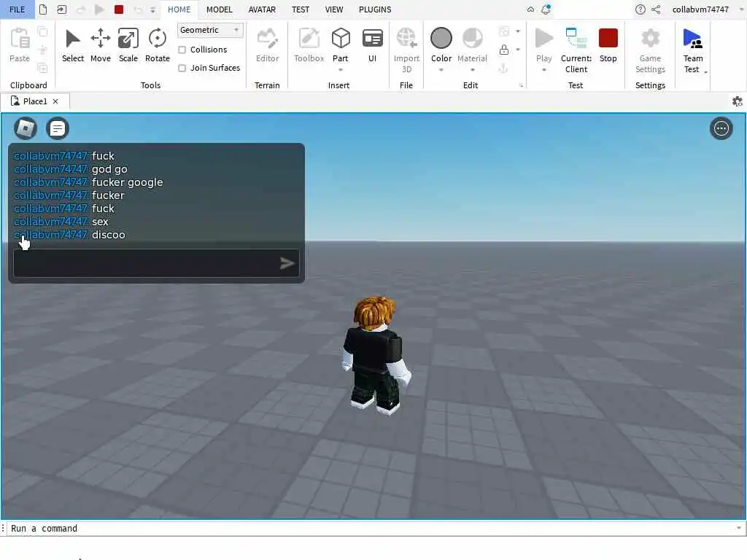747x560 pixels.
Task: Click the Anchor icon in Edit group
Action: tap(503, 69)
